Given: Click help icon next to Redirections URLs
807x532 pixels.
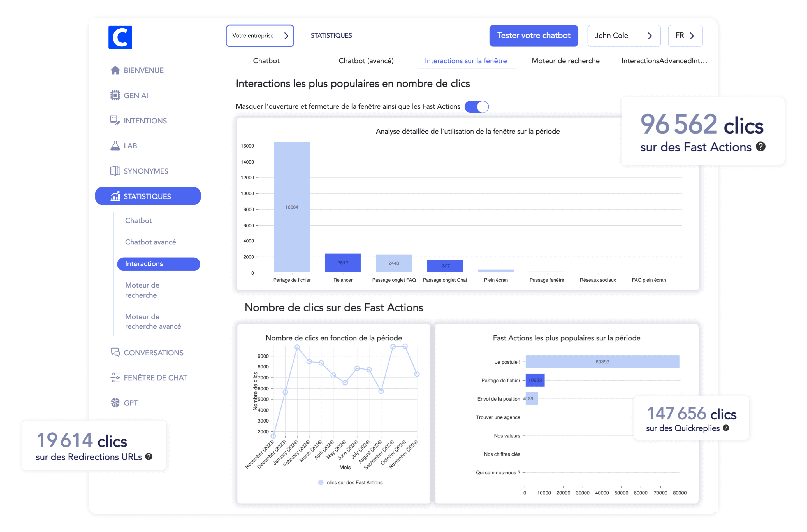Looking at the screenshot, I should point(149,456).
